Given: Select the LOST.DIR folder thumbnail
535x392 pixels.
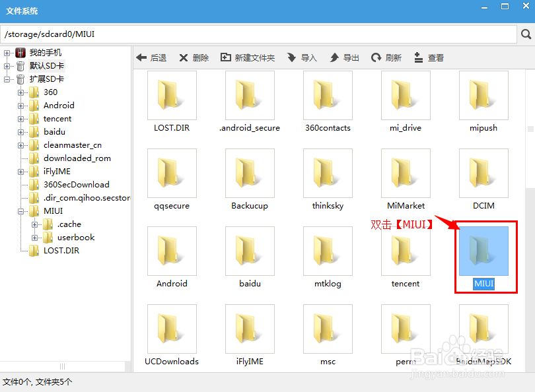Looking at the screenshot, I should pos(172,96).
